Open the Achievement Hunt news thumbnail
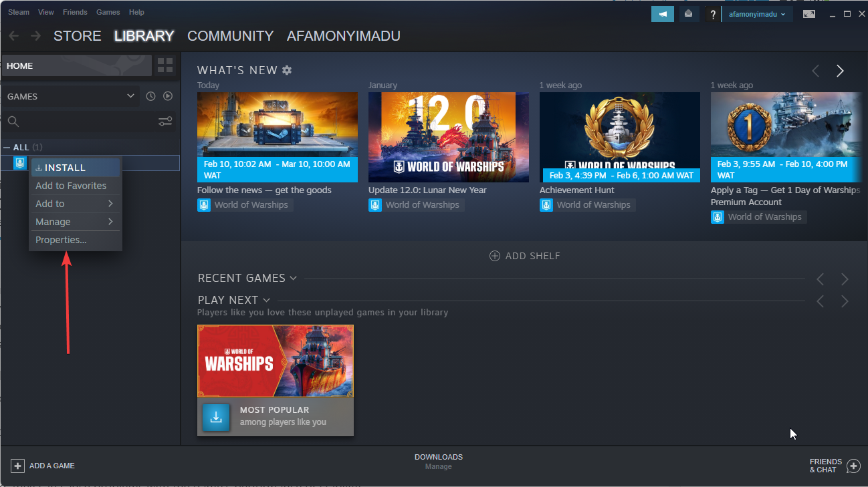The image size is (868, 487). (x=620, y=137)
